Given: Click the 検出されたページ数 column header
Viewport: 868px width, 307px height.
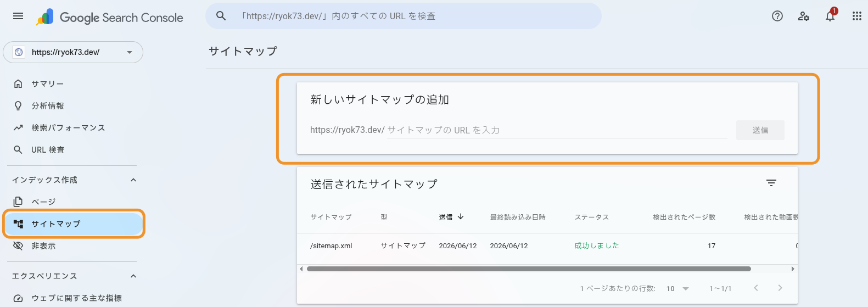Looking at the screenshot, I should [684, 217].
